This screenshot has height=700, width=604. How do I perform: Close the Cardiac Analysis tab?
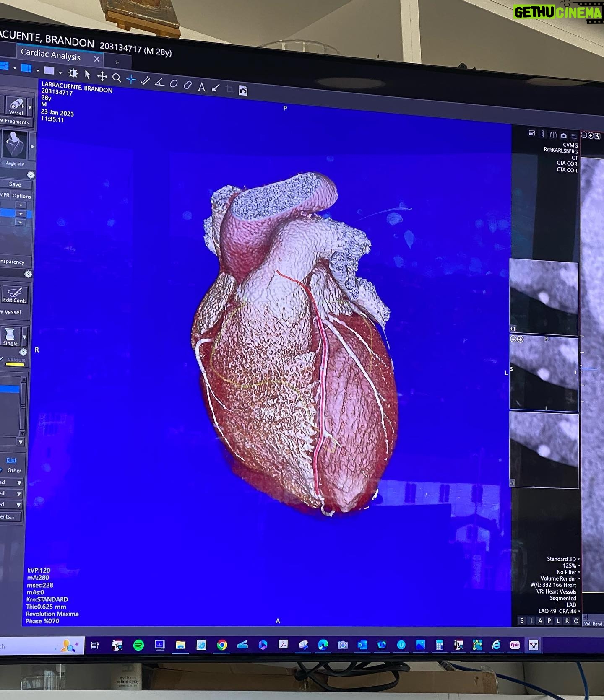click(x=97, y=59)
